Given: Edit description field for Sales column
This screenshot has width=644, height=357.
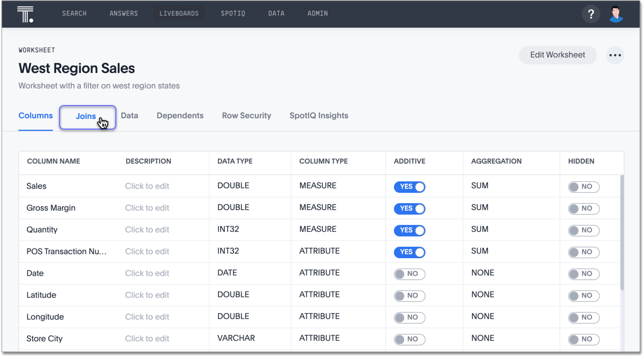Looking at the screenshot, I should [x=147, y=187].
